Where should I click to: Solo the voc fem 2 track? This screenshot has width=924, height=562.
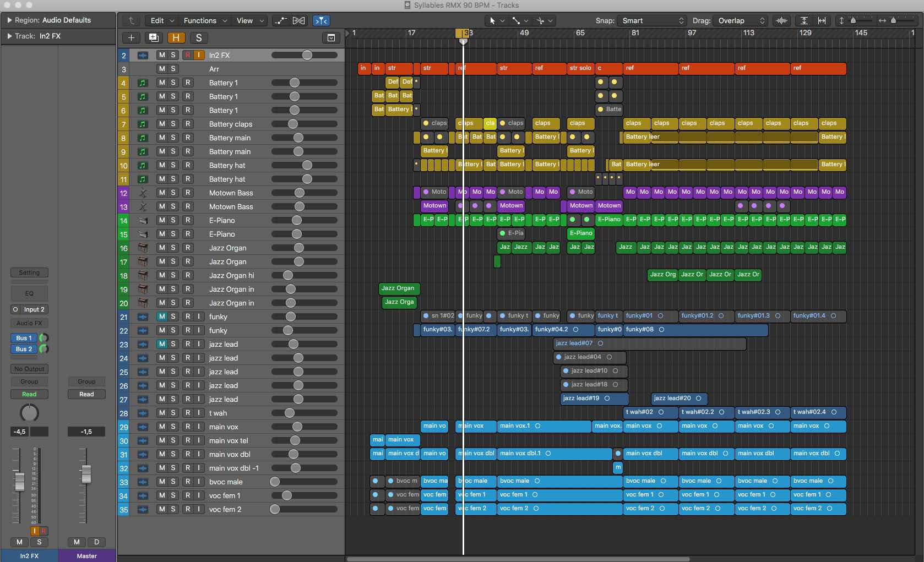pyautogui.click(x=173, y=509)
